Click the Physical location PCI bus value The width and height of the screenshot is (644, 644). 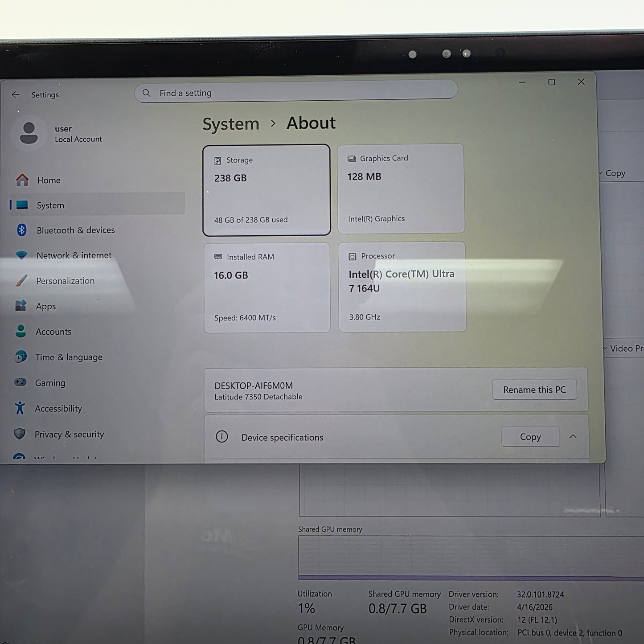point(570,633)
